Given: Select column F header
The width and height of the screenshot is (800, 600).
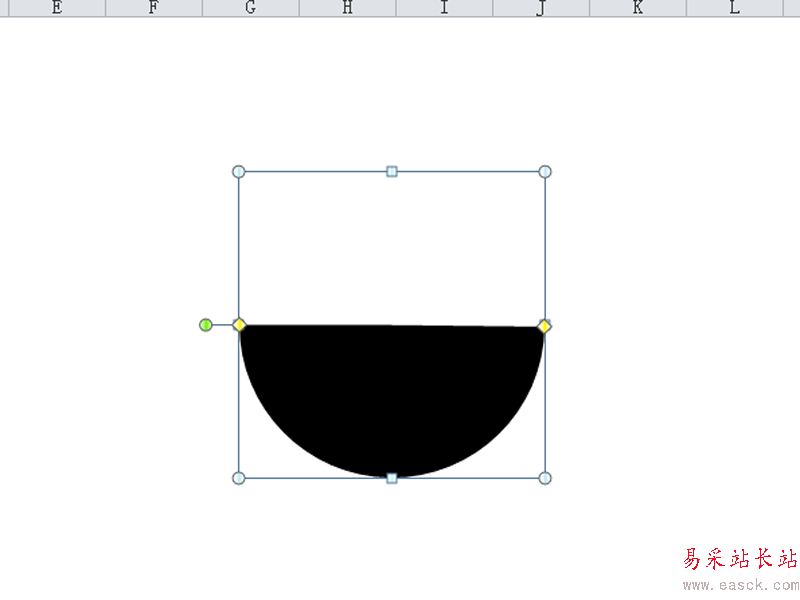Looking at the screenshot, I should click(x=154, y=8).
